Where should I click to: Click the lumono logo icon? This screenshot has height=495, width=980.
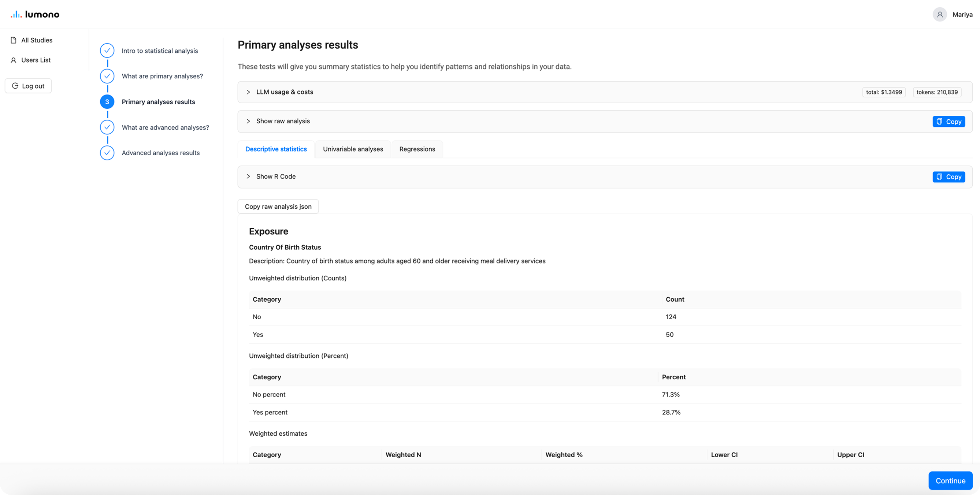16,14
